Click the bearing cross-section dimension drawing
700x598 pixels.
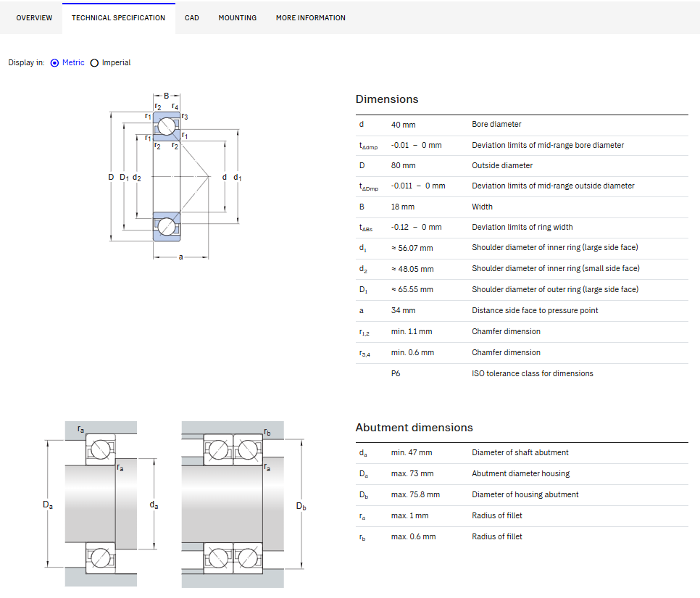coord(175,176)
